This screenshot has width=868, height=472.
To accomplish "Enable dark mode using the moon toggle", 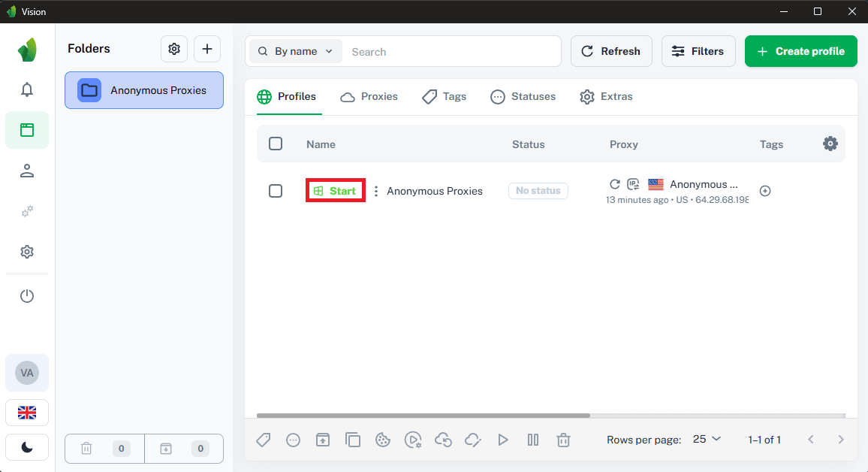I will click(27, 447).
